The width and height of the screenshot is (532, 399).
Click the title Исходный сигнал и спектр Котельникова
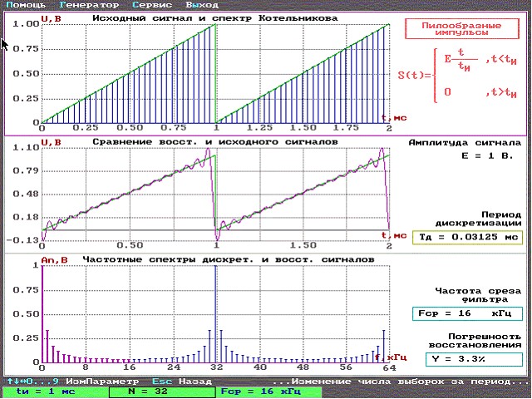pos(214,17)
